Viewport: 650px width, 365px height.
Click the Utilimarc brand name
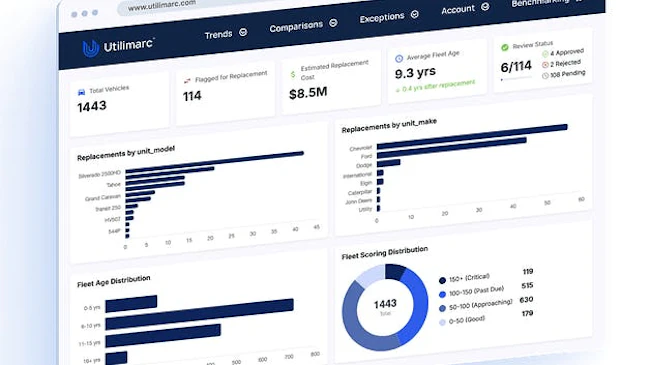(x=129, y=45)
